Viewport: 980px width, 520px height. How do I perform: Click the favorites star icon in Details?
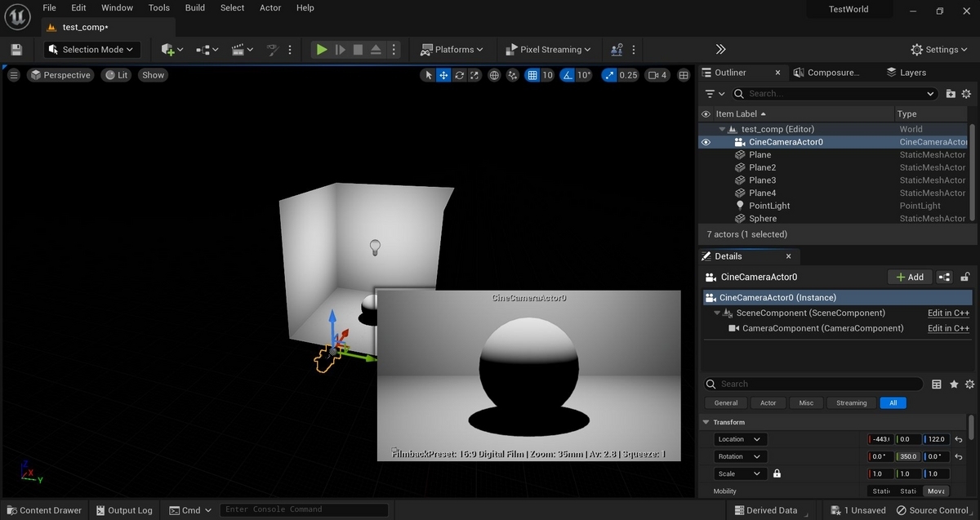(954, 384)
